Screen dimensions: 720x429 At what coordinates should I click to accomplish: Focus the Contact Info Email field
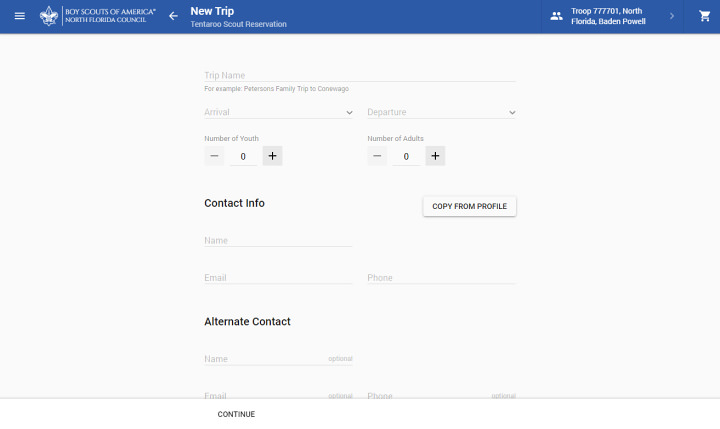click(x=278, y=278)
